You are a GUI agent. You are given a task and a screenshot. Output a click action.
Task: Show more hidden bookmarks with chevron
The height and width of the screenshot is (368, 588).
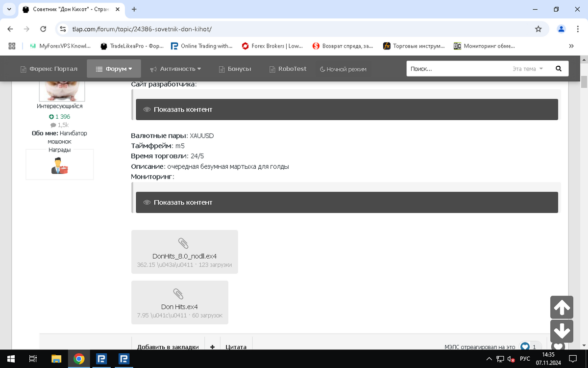571,46
